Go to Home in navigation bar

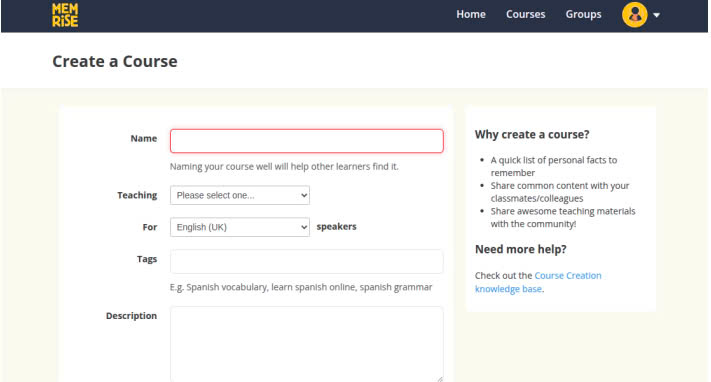pyautogui.click(x=471, y=15)
